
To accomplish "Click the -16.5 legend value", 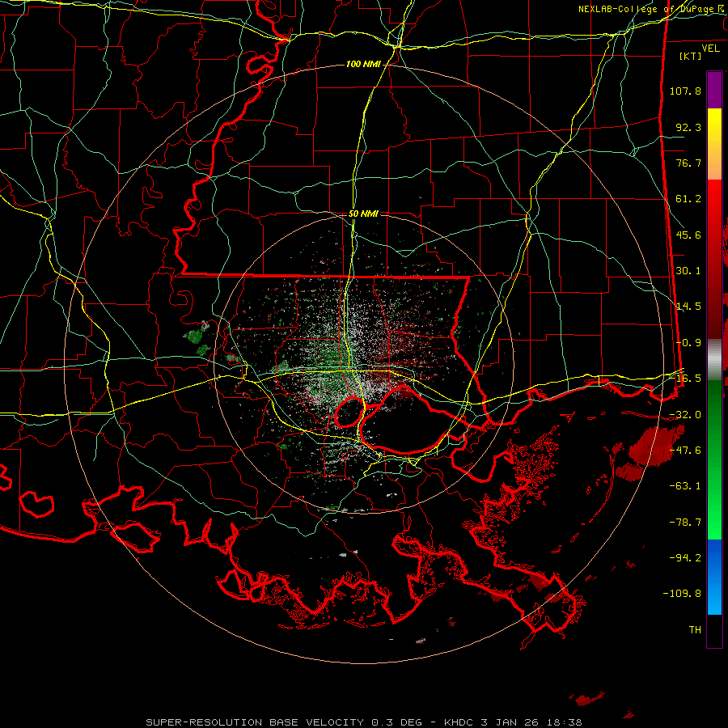I will 685,379.
